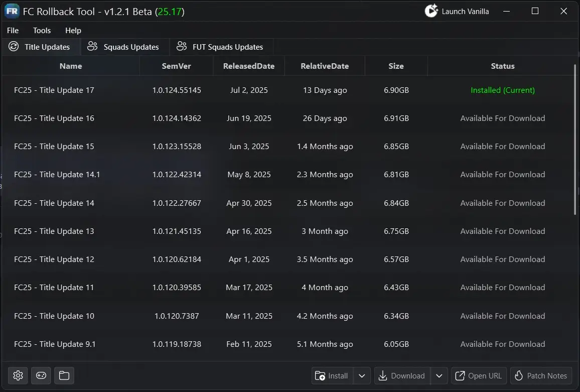The height and width of the screenshot is (392, 580).
Task: Click the 26 Days ago cell
Action: (x=325, y=118)
